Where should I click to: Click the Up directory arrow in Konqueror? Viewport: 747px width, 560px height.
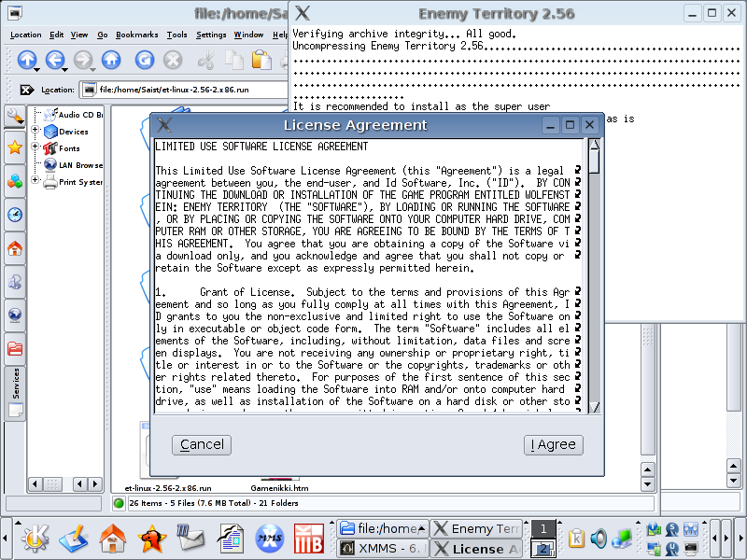tap(27, 60)
